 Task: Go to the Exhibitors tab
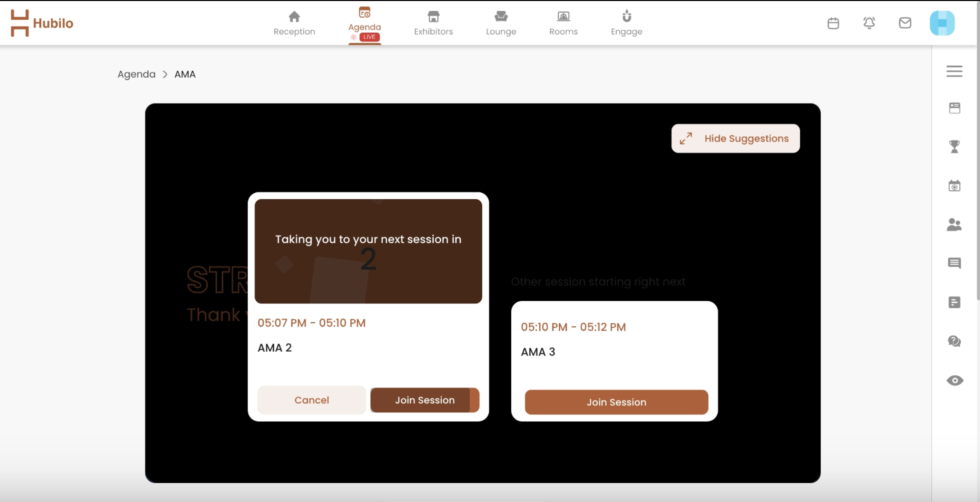(x=433, y=23)
